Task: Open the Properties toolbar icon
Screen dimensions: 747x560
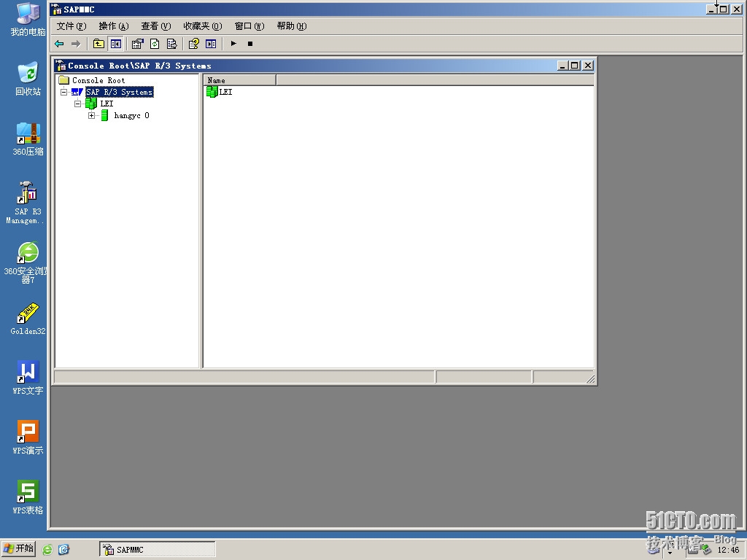Action: pyautogui.click(x=137, y=44)
